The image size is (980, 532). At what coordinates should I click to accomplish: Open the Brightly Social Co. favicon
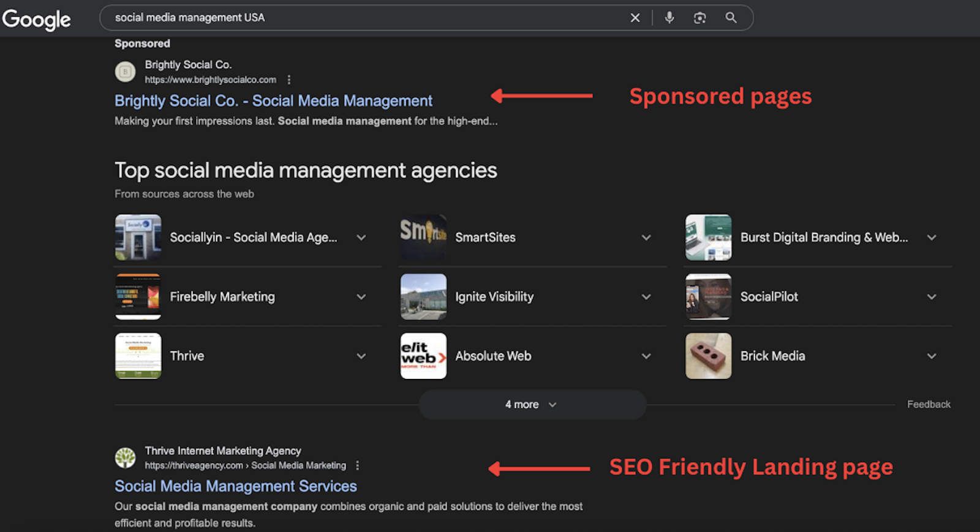[x=126, y=72]
